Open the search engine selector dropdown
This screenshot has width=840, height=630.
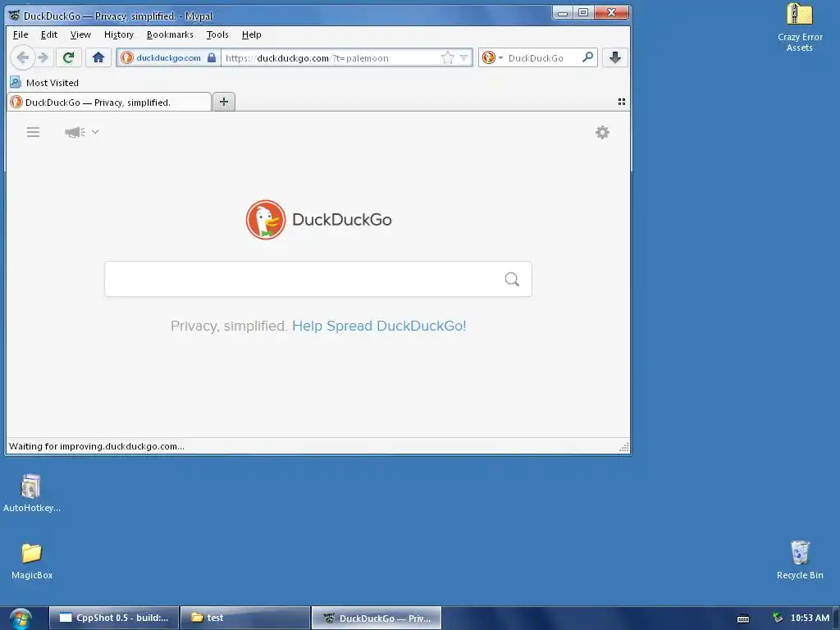click(492, 57)
